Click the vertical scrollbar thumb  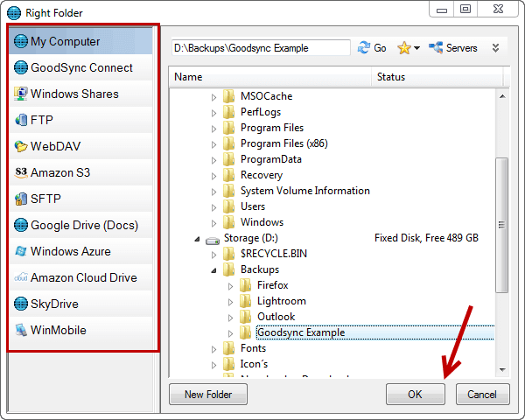(x=502, y=225)
